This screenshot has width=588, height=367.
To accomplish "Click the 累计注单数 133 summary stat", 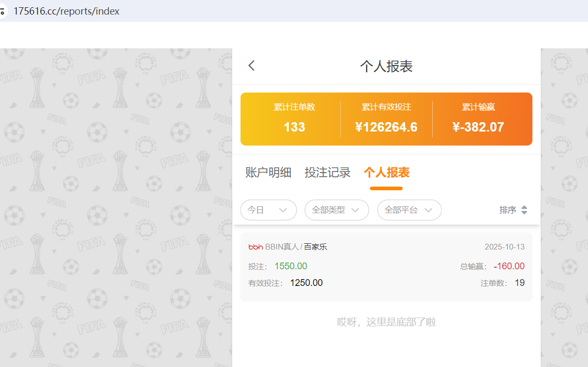I will pos(294,126).
